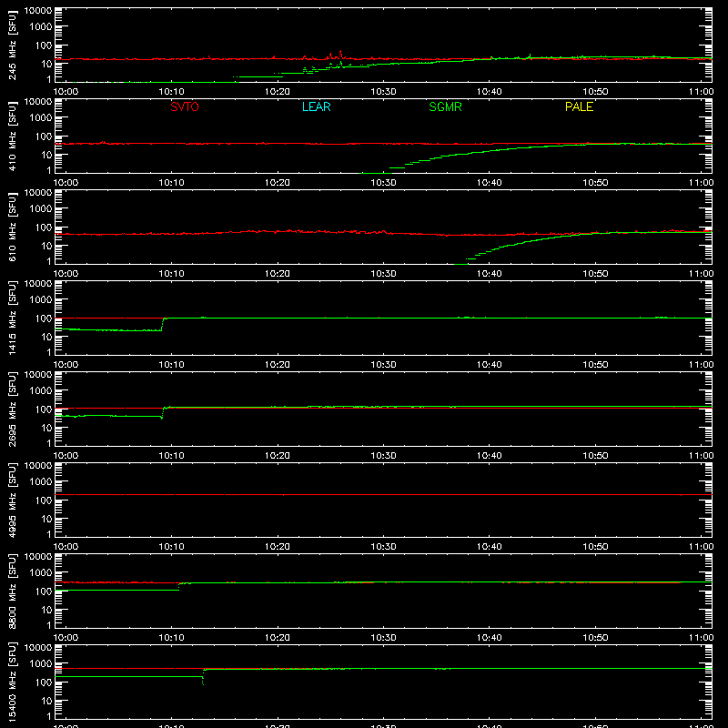This screenshot has height=728, width=728.
Task: Click the 1000 y-axis label of 15400 MHz panel
Action: tap(41, 663)
